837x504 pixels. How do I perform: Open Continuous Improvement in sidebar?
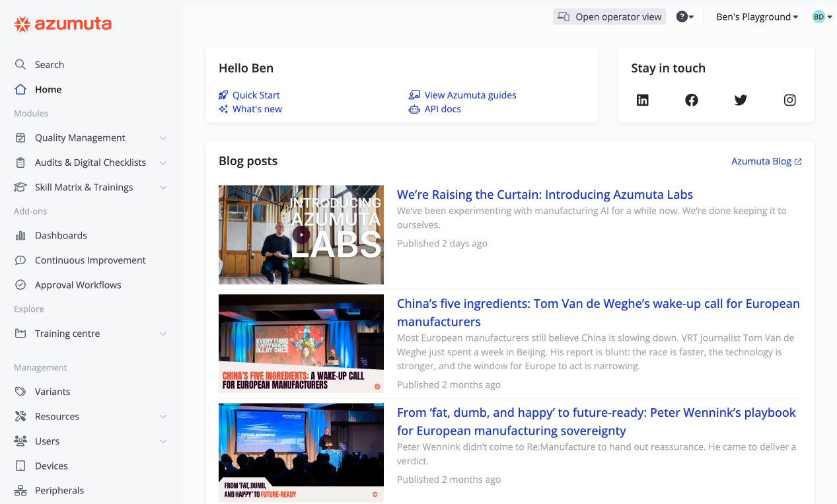91,260
